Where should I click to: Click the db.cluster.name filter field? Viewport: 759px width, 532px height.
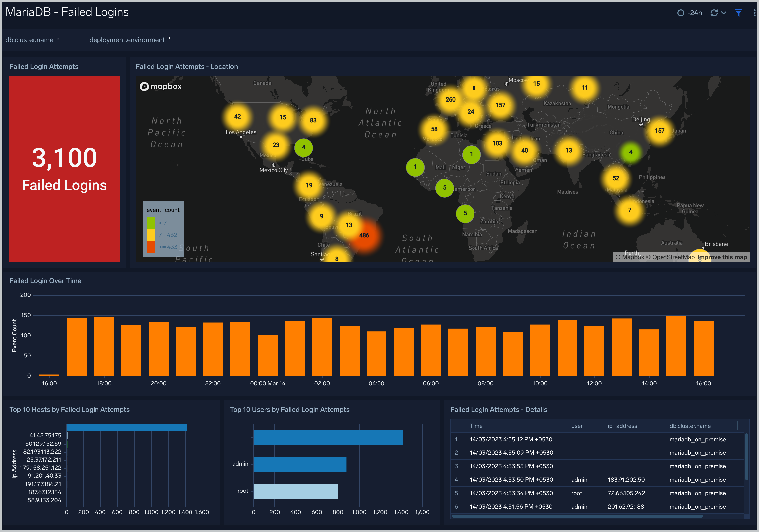pyautogui.click(x=68, y=40)
